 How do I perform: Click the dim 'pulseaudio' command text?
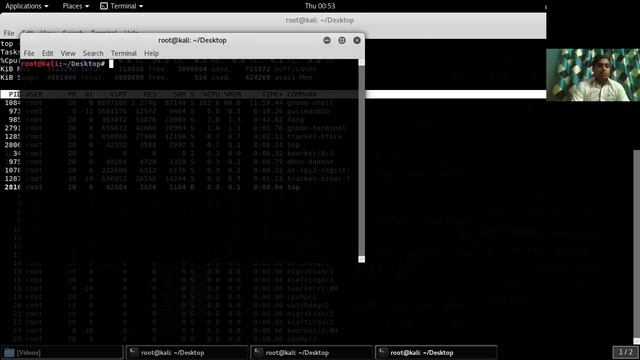[308, 111]
